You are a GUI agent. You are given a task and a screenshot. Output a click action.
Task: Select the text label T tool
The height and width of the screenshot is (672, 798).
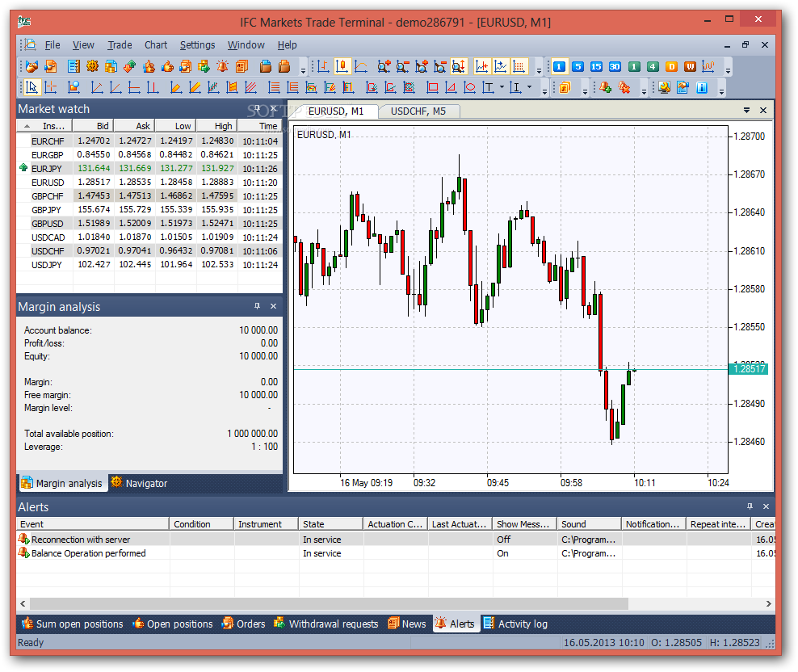pos(488,88)
